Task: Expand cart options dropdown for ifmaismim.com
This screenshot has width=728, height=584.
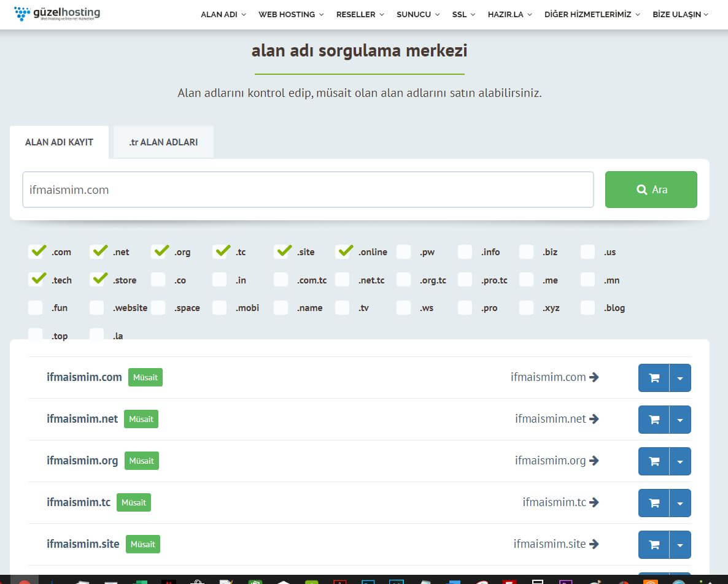Action: point(680,378)
